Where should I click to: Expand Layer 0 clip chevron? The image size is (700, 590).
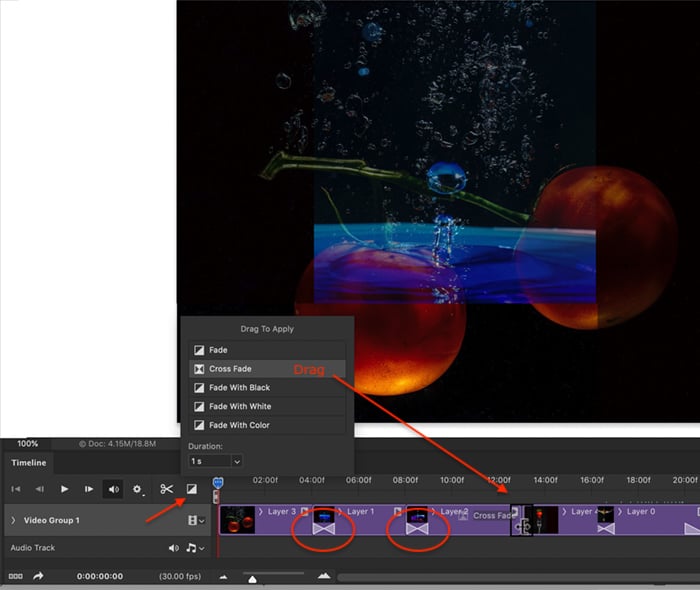(x=620, y=511)
